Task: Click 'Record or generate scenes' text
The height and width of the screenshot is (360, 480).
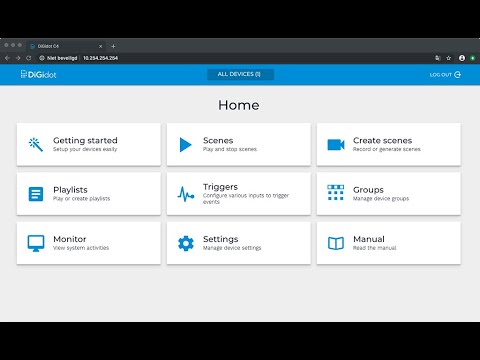Action: 387,149
